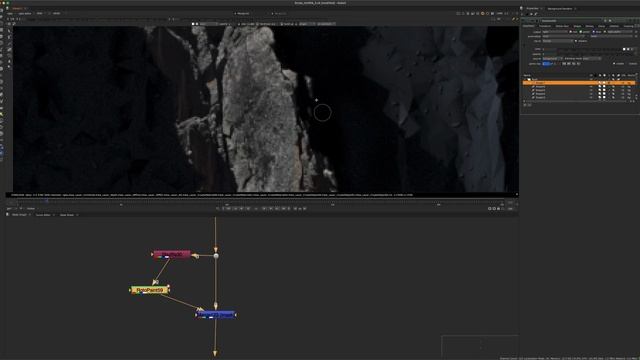Toggle the replace checkbox
The width and height of the screenshot is (640, 360).
pos(576,41)
